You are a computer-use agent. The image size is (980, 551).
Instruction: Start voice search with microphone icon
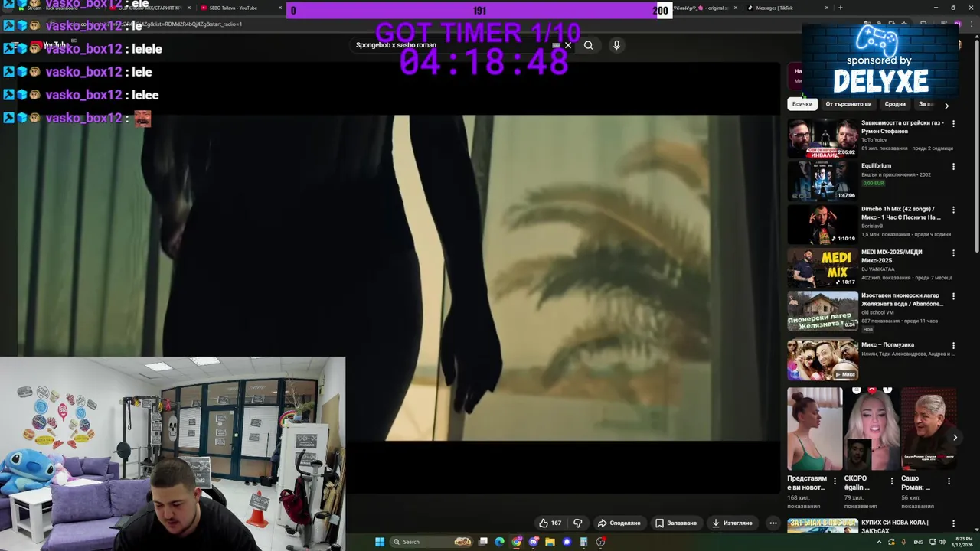click(616, 45)
